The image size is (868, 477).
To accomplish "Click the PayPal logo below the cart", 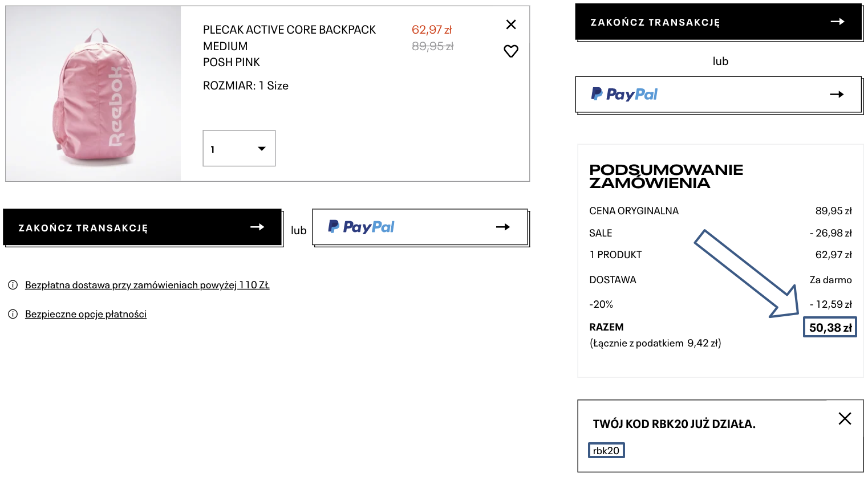I will [362, 227].
